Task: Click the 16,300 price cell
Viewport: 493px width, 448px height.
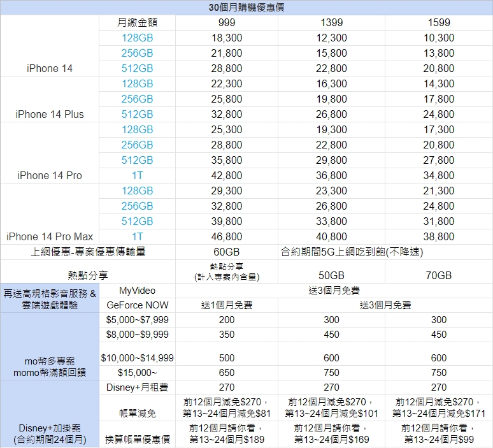Action: [331, 84]
